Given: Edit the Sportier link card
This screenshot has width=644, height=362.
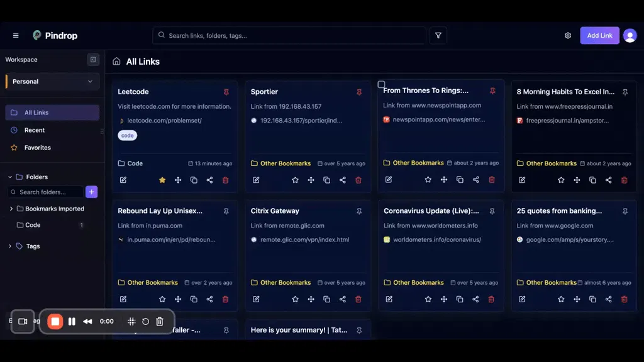Looking at the screenshot, I should (257, 180).
